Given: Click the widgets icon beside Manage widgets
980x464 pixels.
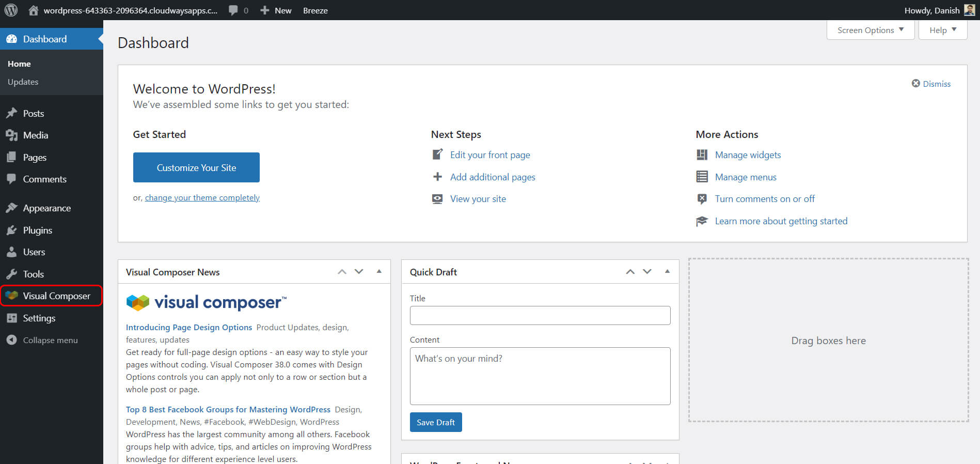Looking at the screenshot, I should click(702, 154).
